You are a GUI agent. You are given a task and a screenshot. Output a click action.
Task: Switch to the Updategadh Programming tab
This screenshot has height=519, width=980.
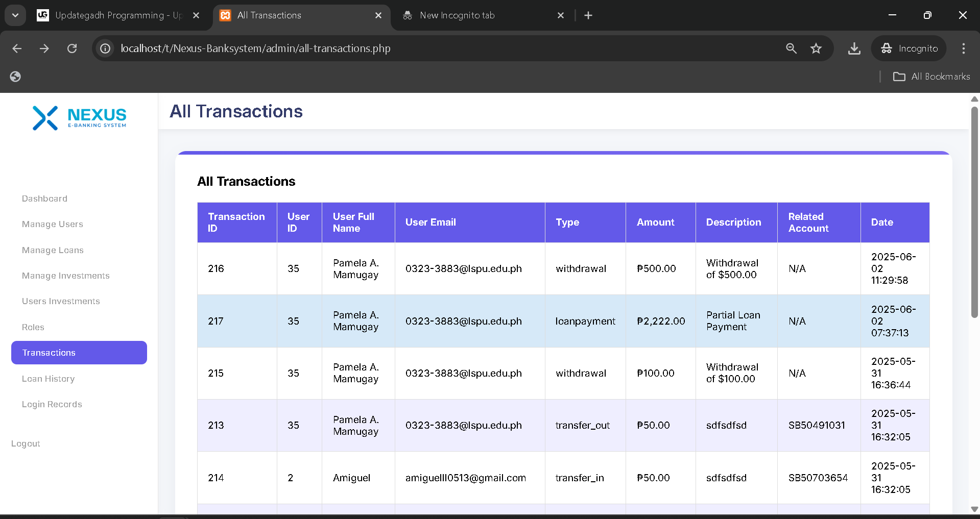[x=117, y=15]
